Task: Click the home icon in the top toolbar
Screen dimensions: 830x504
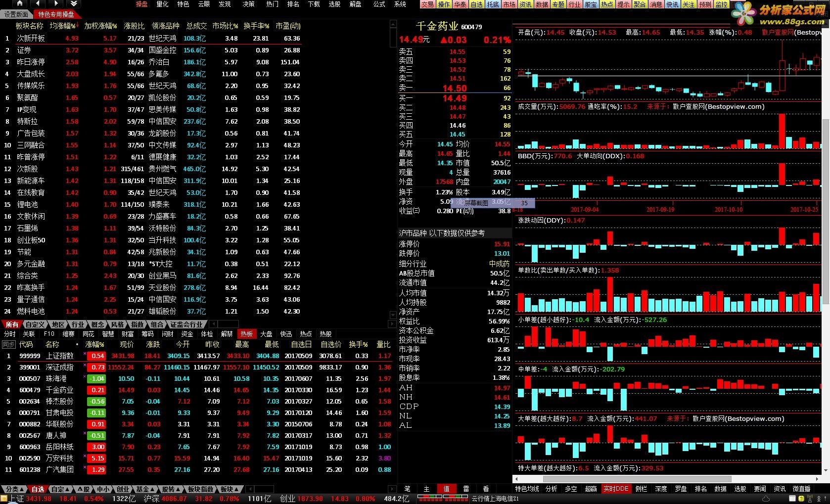Action: (x=20, y=4)
